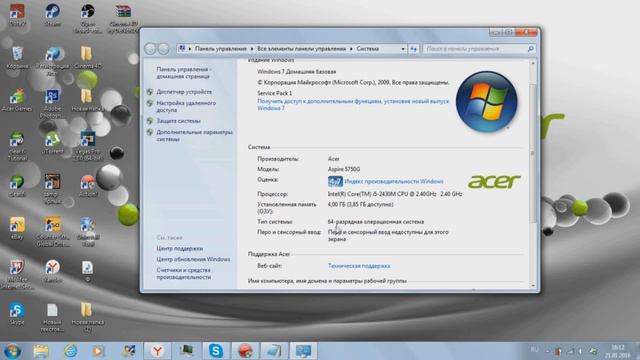Refresh the Control Panel address bar
The width and height of the screenshot is (640, 360).
[413, 49]
